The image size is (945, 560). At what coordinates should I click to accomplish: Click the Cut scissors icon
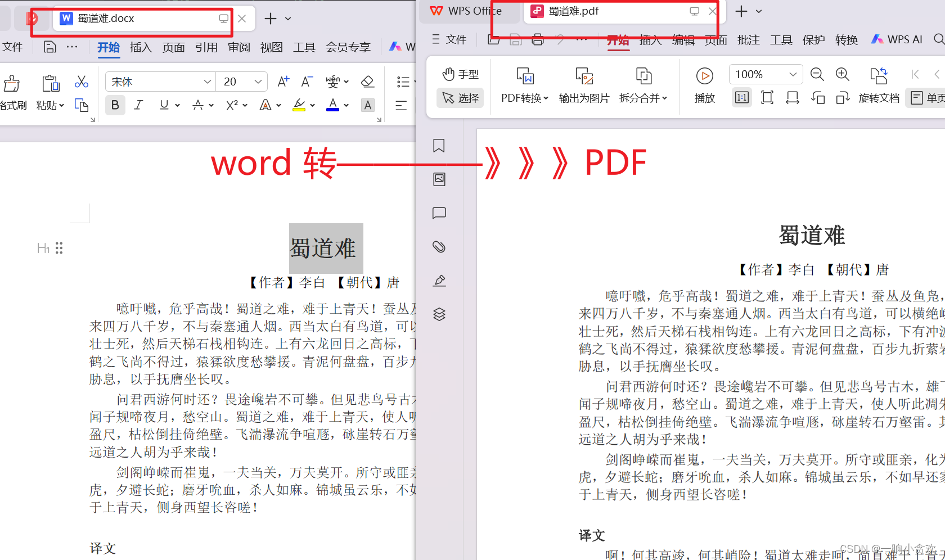point(82,82)
